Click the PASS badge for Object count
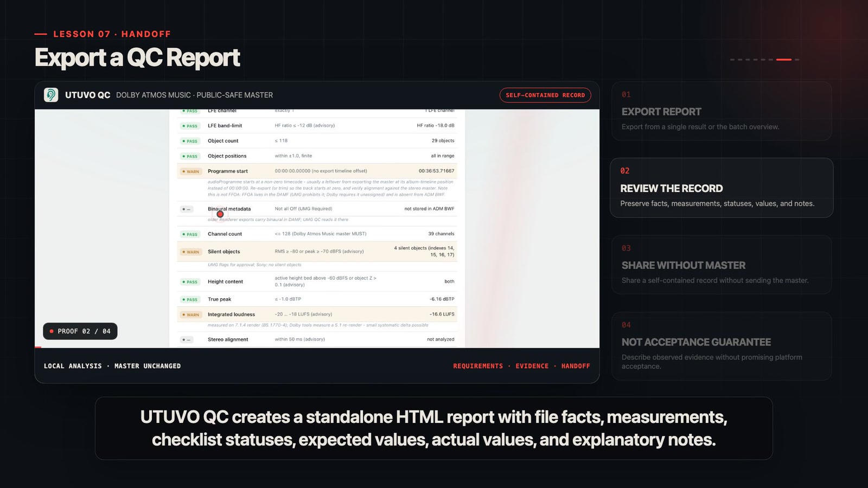868x488 pixels. click(x=190, y=141)
